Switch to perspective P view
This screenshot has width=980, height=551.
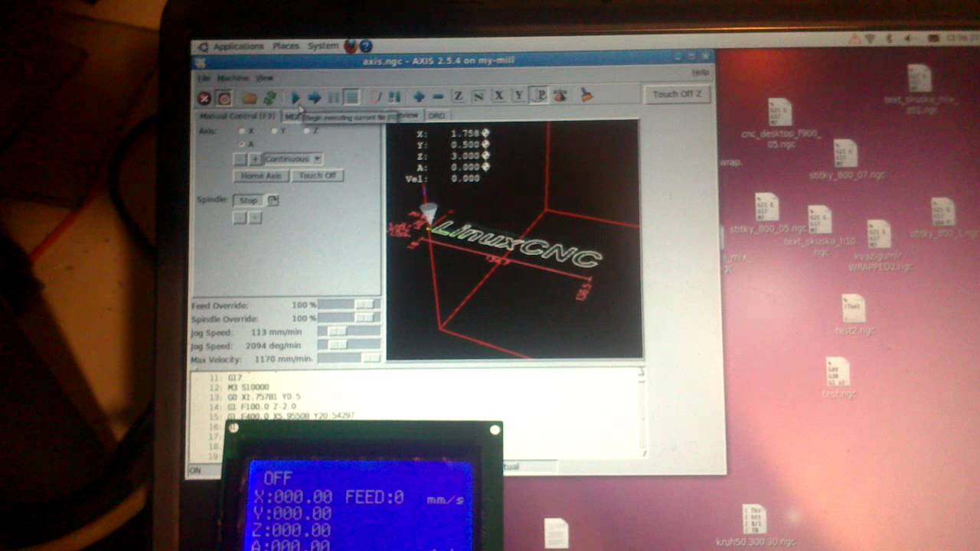click(540, 95)
